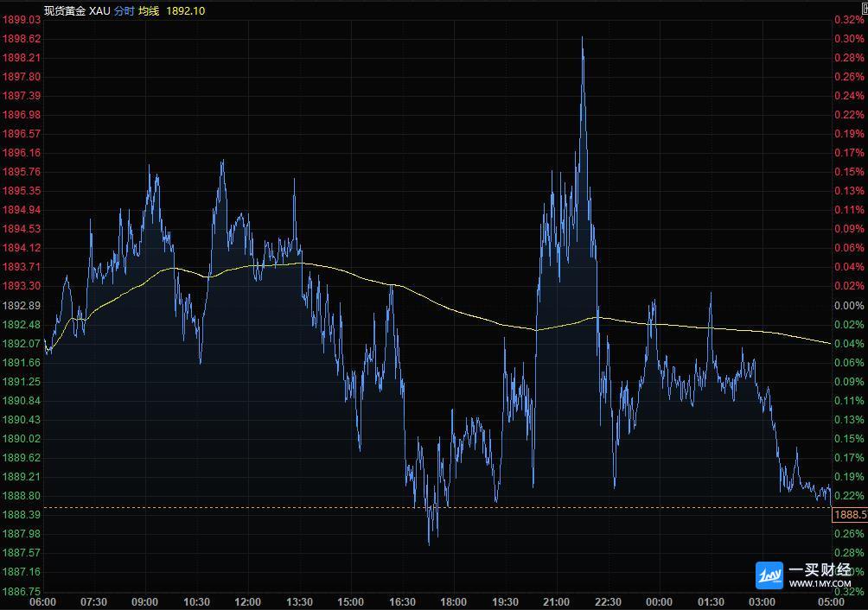Click the 03:00 time axis label
The image size is (868, 610).
point(762,601)
